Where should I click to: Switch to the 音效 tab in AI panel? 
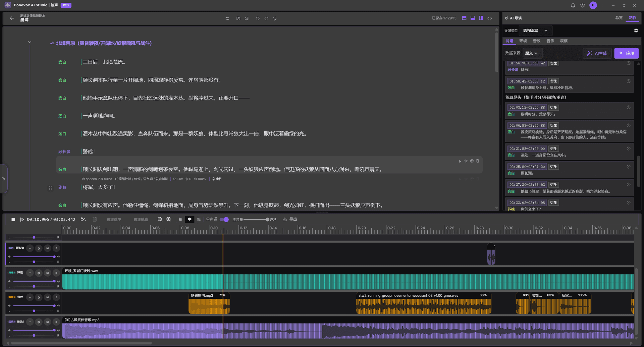click(537, 41)
